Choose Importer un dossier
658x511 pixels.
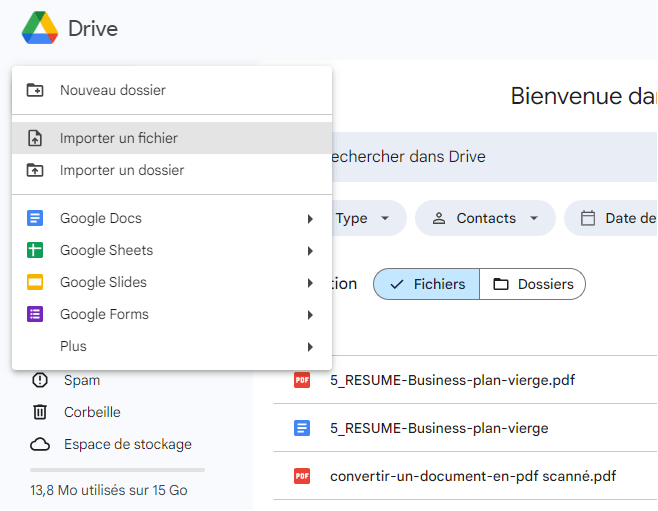coord(172,170)
